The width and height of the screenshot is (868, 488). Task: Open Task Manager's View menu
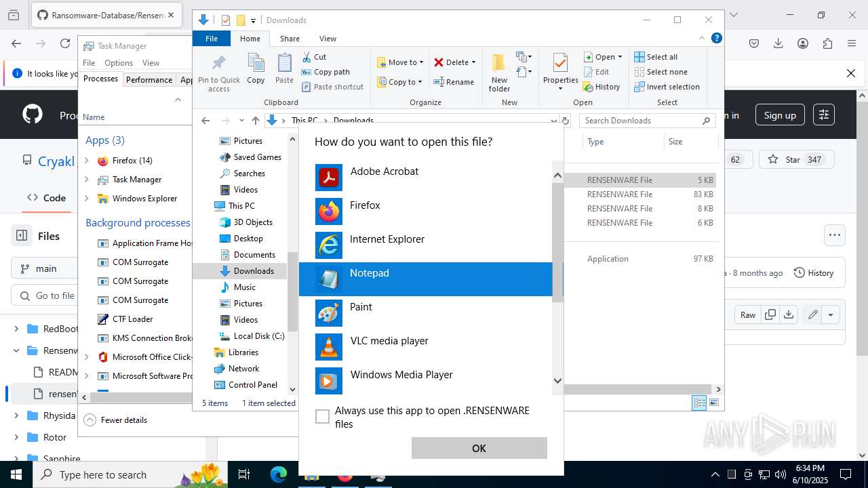pos(151,63)
